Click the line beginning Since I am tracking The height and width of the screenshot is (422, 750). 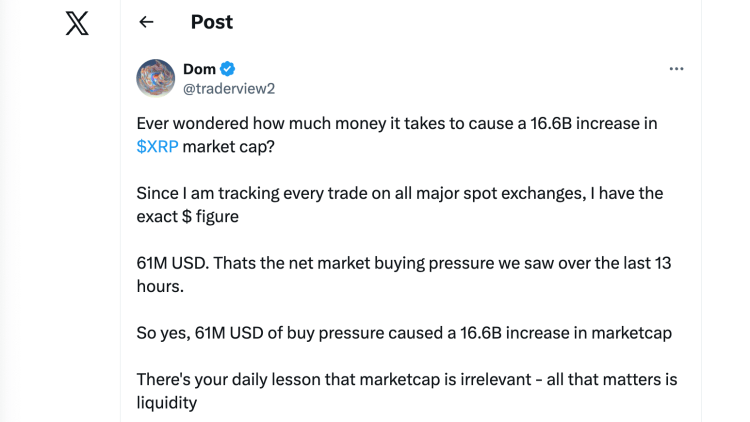click(399, 193)
